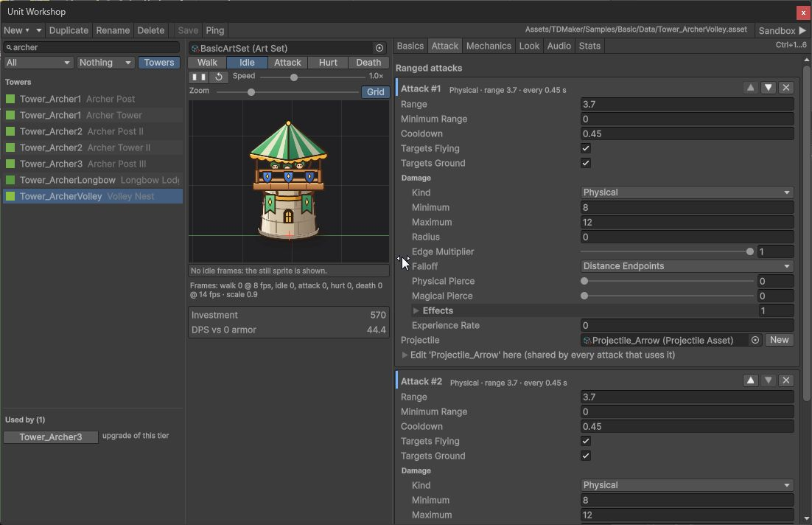Select the Death animation tab

pos(368,63)
